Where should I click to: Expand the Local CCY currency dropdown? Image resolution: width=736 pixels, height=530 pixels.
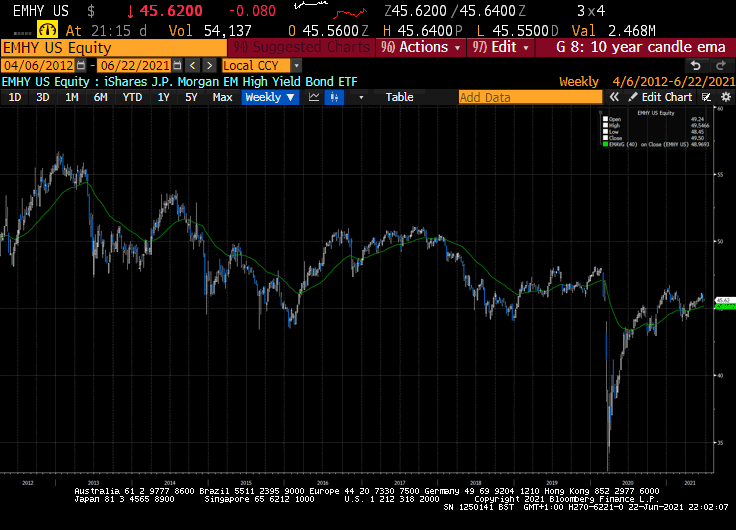(296, 65)
